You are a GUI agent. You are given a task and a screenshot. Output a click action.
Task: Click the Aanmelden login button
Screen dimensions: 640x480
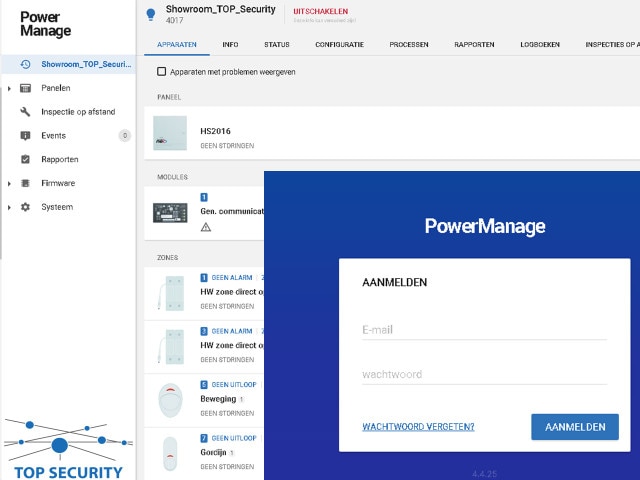click(x=575, y=427)
